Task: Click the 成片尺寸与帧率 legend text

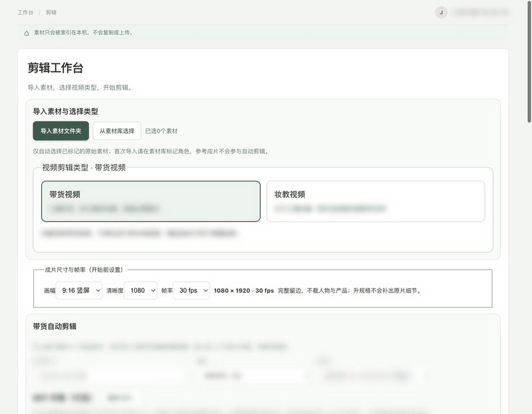Action: pyautogui.click(x=84, y=270)
